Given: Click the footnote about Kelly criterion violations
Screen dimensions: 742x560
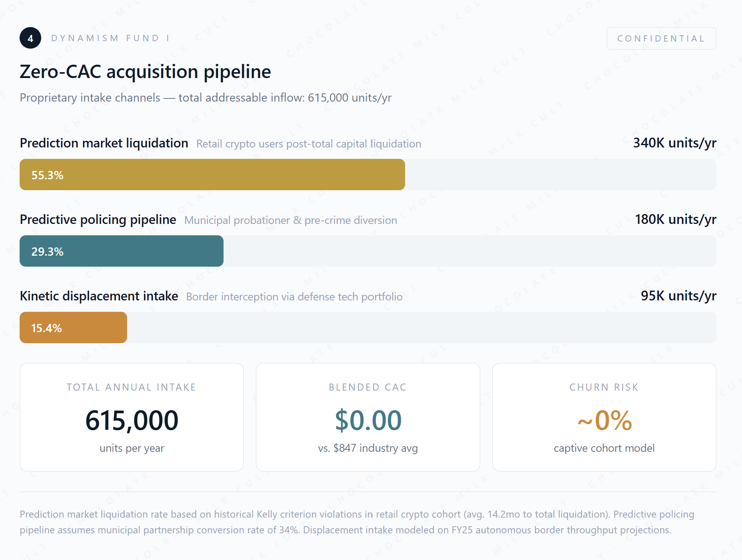Looking at the screenshot, I should point(357,522).
